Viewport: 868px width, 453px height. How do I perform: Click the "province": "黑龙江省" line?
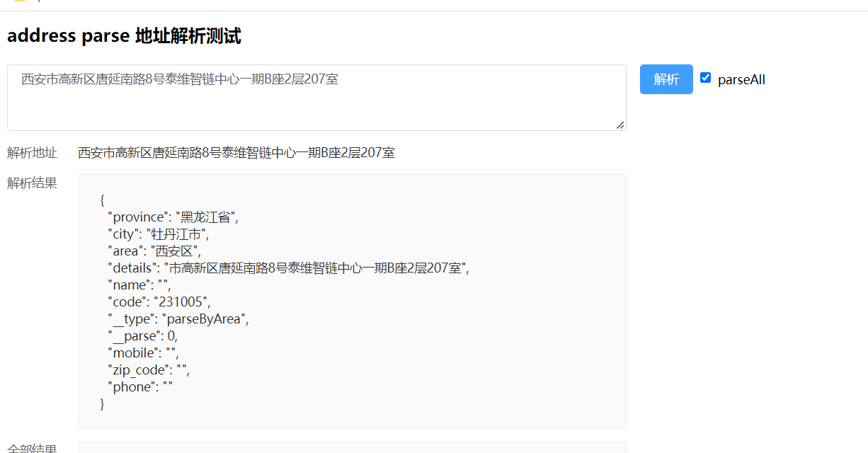(173, 217)
